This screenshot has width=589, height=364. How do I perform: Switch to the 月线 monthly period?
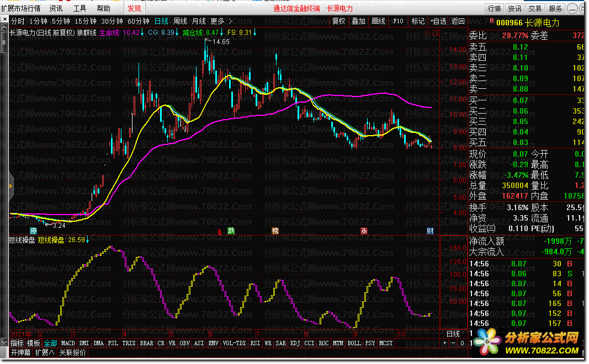[x=199, y=21]
